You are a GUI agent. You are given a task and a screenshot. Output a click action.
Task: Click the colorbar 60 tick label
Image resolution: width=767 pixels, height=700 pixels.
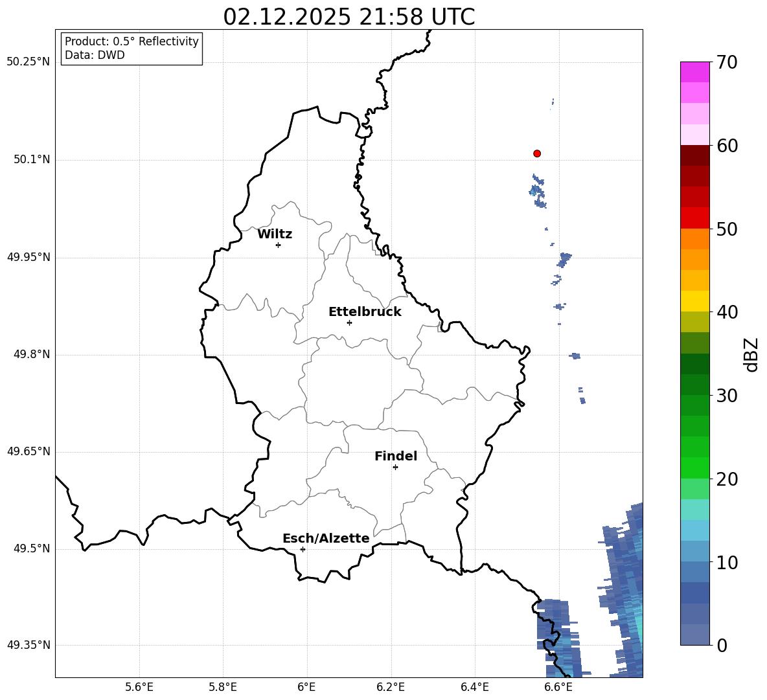tap(726, 146)
